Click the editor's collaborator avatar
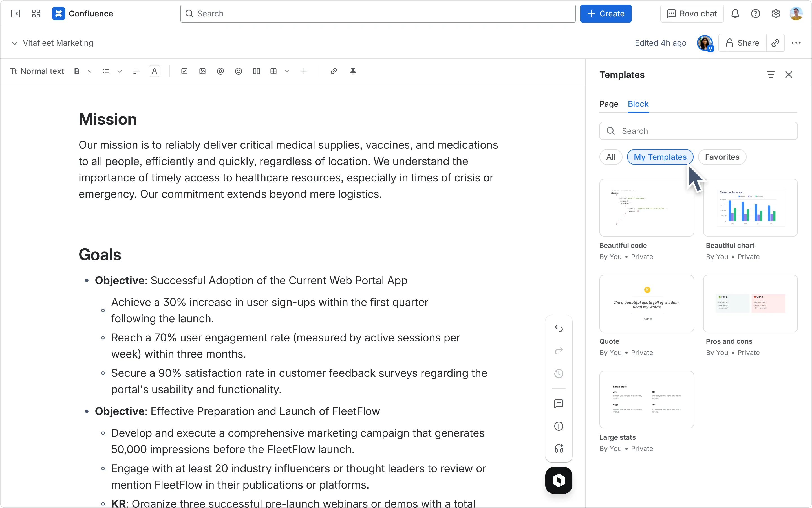The image size is (812, 508). pyautogui.click(x=705, y=43)
